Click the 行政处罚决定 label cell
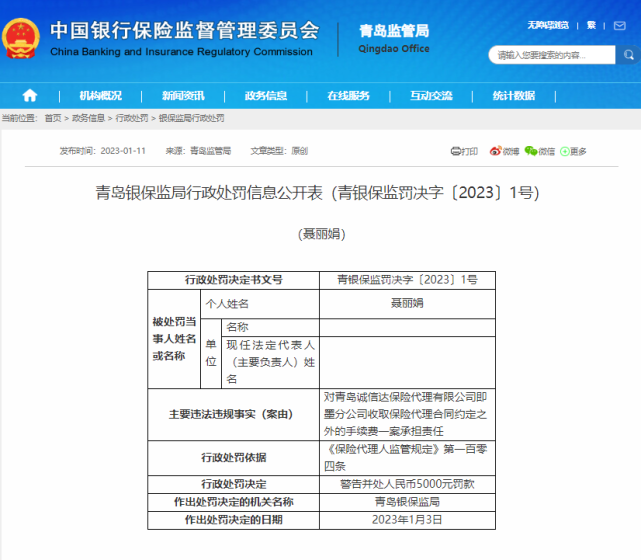The height and width of the screenshot is (560, 641). [233, 484]
